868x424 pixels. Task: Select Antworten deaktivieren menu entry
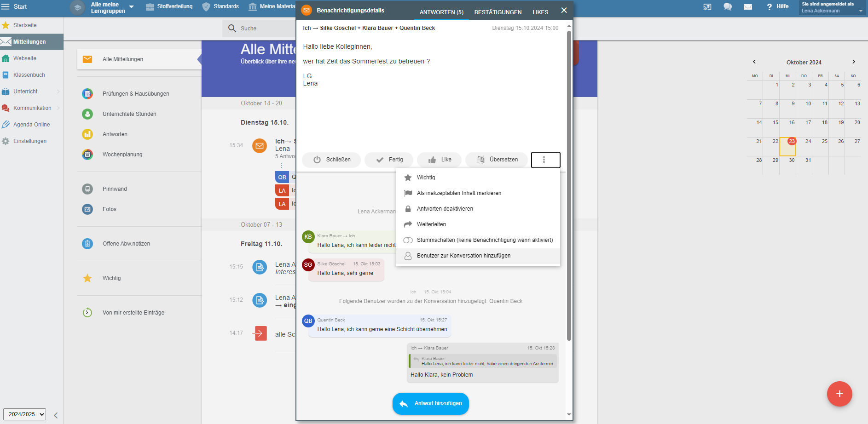pos(478,209)
